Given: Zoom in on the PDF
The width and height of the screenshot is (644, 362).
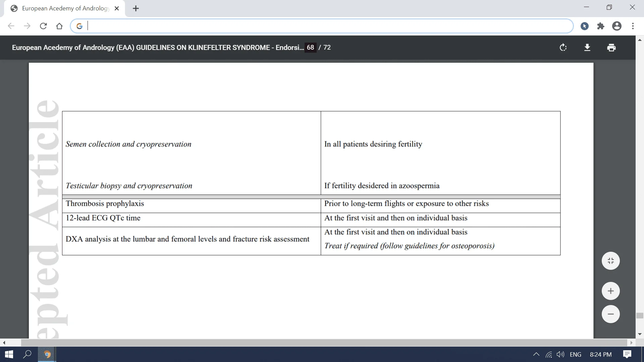Looking at the screenshot, I should tap(611, 291).
